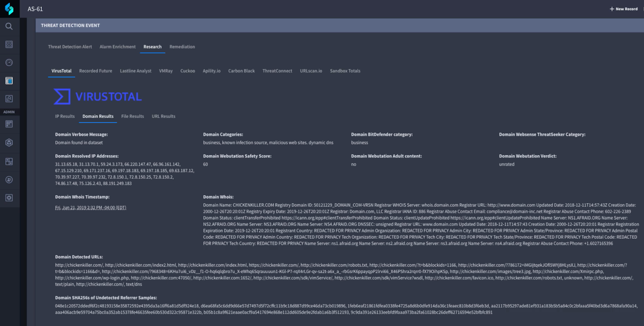The height and width of the screenshot is (326, 644).
Task: Click Domain SHA256s of Undetected Referrer Samples label
Action: [106, 298]
